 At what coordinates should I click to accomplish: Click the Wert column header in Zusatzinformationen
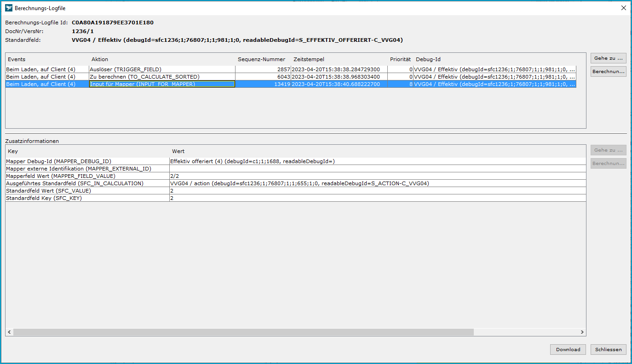coord(178,151)
